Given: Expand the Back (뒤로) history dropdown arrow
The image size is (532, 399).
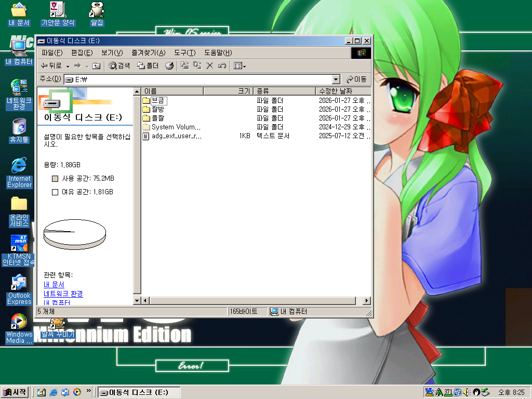Looking at the screenshot, I should pos(68,66).
